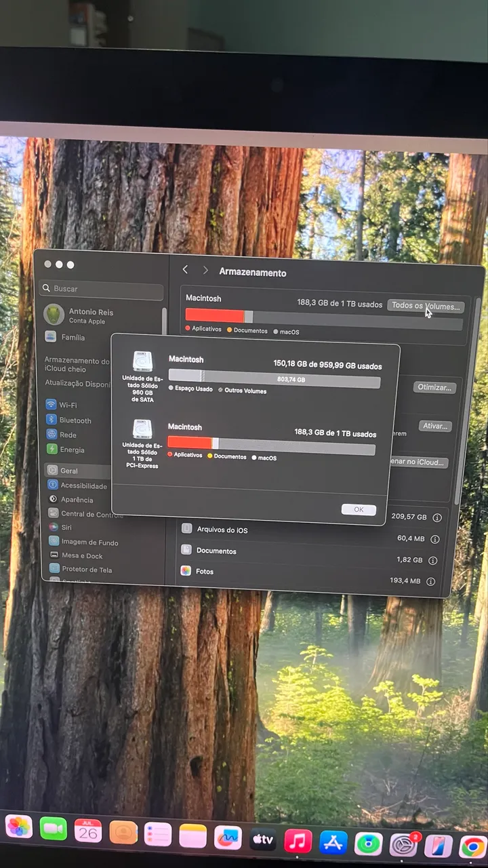Click the Buscar search field
Screen dimensions: 488x868
(x=102, y=290)
